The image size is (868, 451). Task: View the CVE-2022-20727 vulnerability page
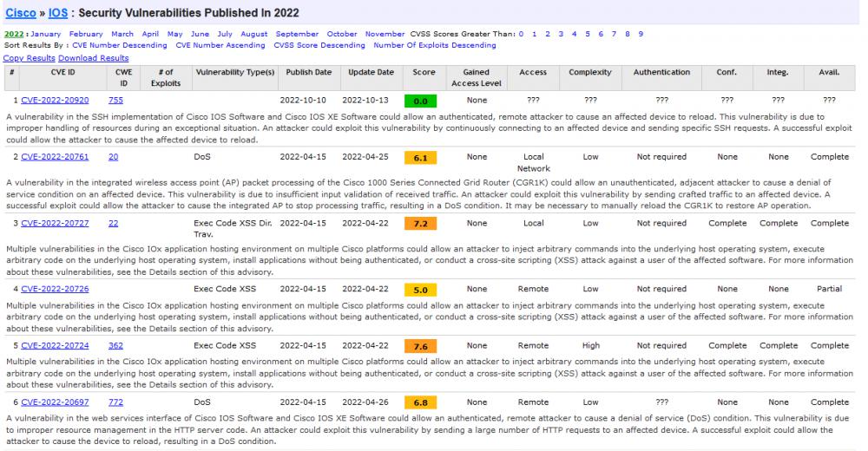tap(57, 223)
